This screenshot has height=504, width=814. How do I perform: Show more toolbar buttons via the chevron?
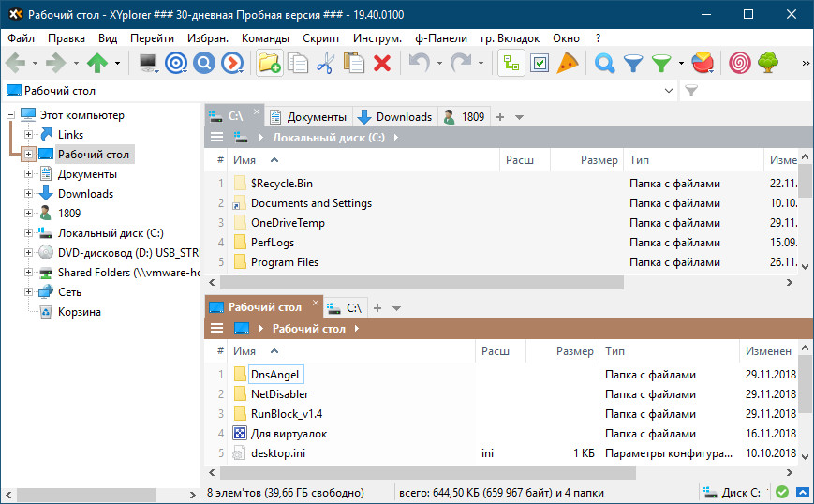(806, 64)
